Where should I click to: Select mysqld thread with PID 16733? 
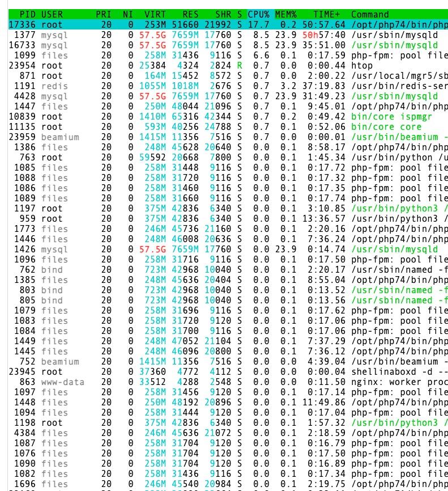click(228, 45)
